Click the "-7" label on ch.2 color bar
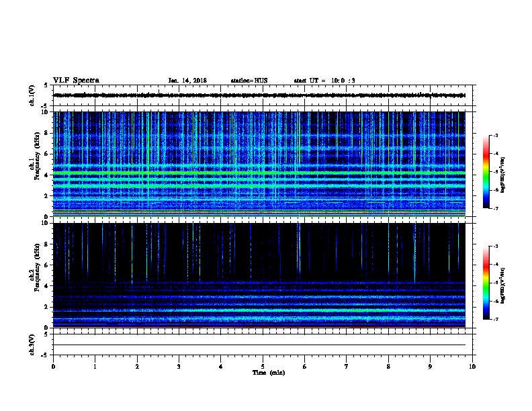This screenshot has width=532, height=411. [x=495, y=319]
